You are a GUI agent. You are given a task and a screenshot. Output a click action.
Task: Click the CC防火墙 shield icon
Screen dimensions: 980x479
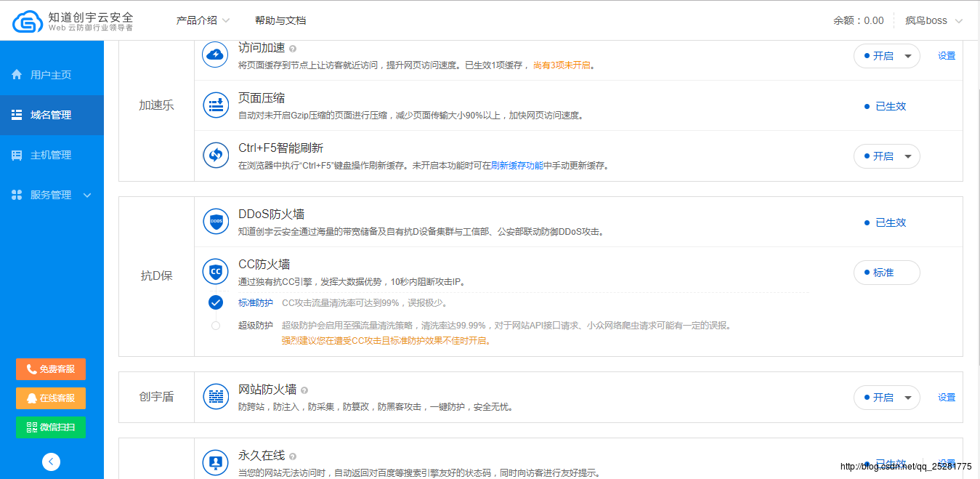216,272
